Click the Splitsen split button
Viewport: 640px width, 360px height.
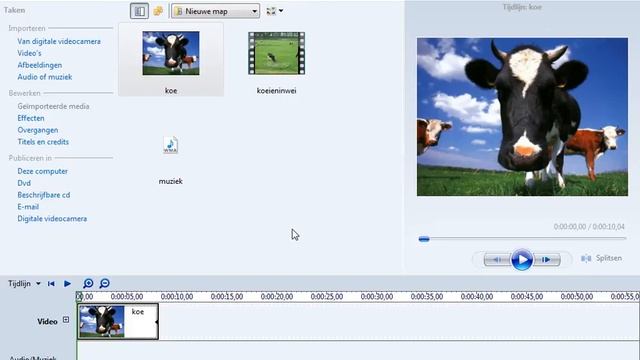pyautogui.click(x=602, y=258)
